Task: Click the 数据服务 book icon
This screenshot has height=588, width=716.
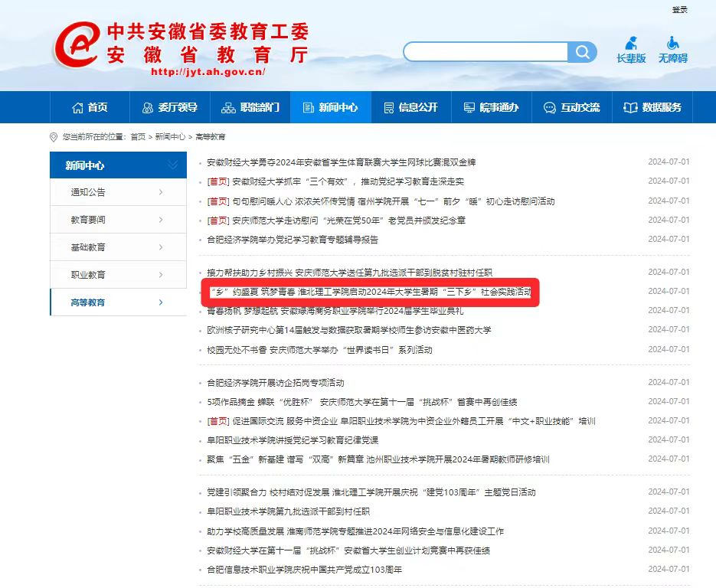Action: [630, 107]
